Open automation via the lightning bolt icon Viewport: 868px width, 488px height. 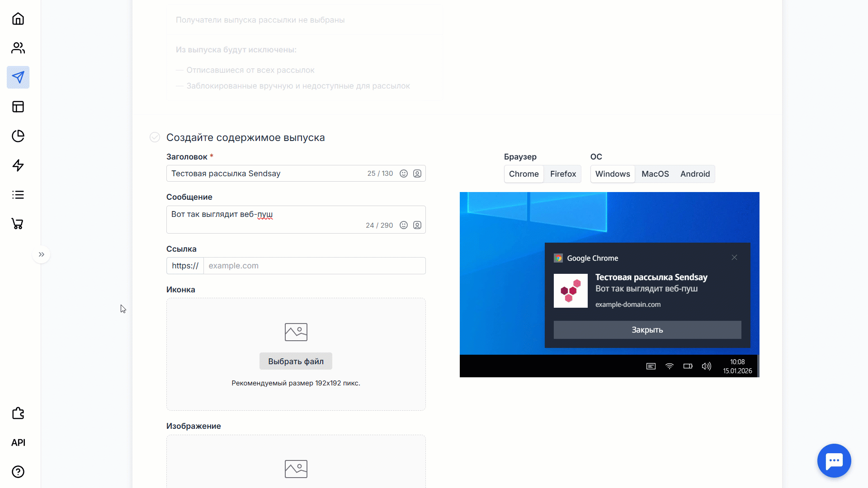[x=18, y=165]
